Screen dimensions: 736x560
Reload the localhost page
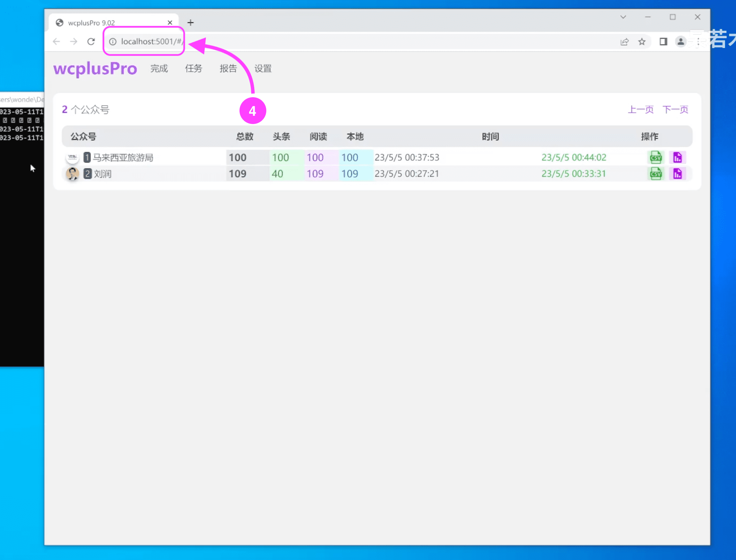point(91,42)
